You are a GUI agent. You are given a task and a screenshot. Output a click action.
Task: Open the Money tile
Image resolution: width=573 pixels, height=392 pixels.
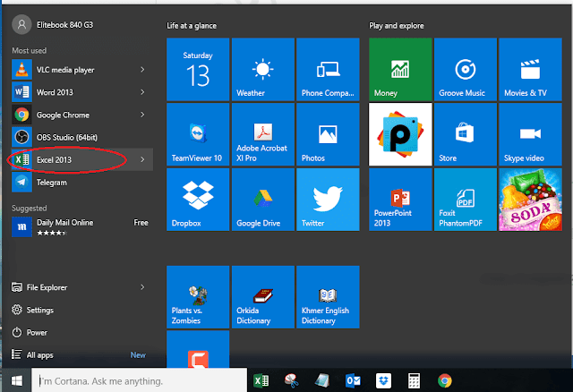click(400, 70)
